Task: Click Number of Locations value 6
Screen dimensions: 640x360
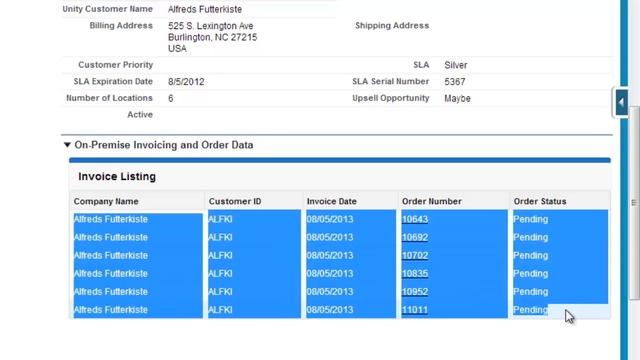Action: pyautogui.click(x=171, y=98)
